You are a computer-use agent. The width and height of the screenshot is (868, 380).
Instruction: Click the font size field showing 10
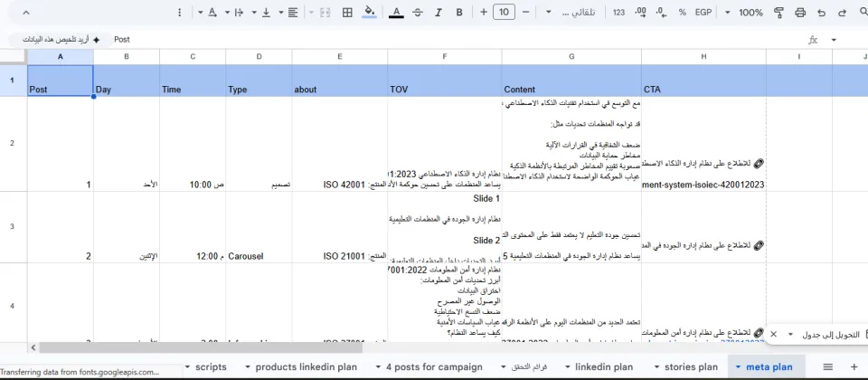(504, 12)
